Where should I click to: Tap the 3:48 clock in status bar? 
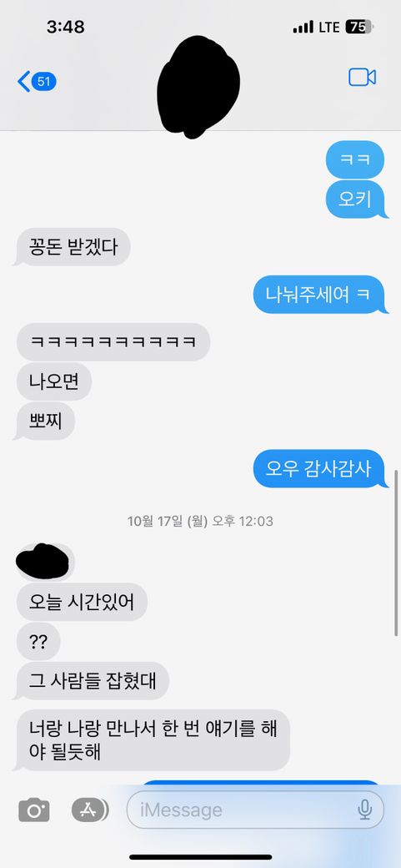(x=66, y=27)
